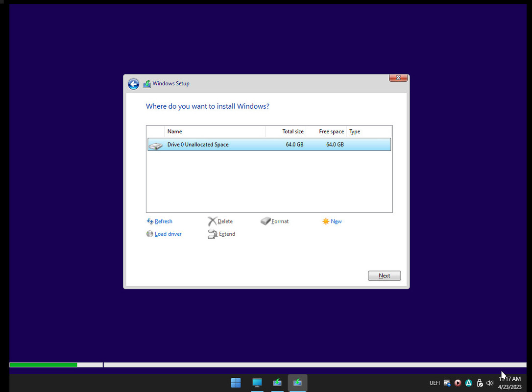Screen dimensions: 532x392
Task: Click the Load driver disc icon
Action: pos(149,234)
